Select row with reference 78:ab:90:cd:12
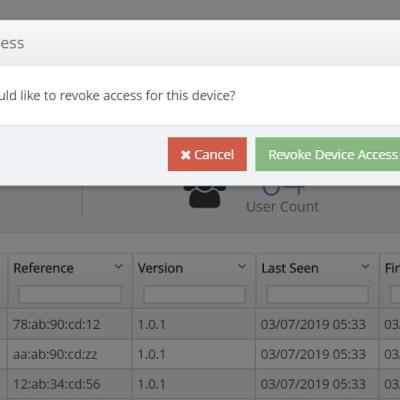This screenshot has width=400, height=400. [x=200, y=324]
